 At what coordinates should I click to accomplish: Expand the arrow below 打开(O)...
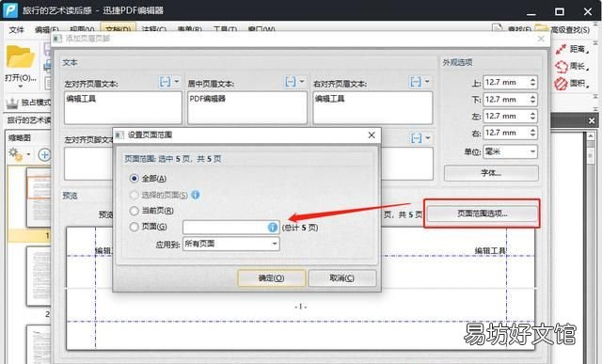point(21,87)
